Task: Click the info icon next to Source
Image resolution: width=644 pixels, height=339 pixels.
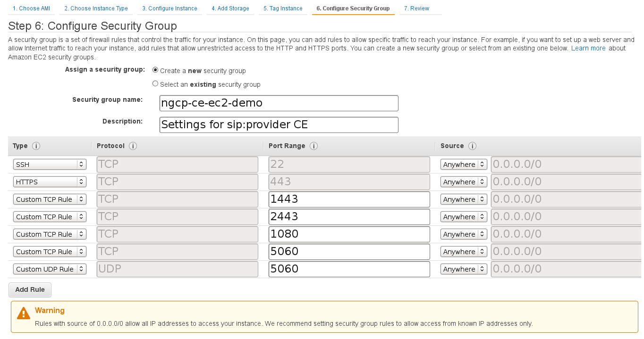Action: pyautogui.click(x=472, y=146)
